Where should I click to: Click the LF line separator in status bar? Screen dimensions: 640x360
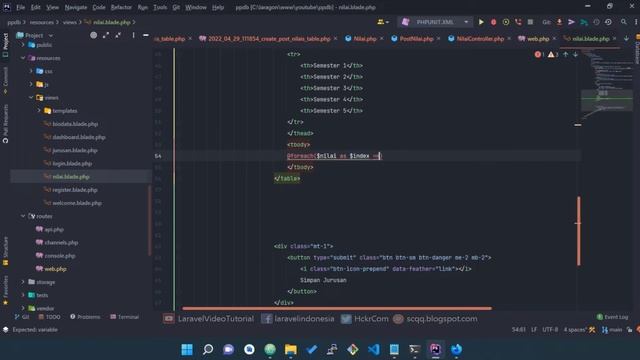(534, 330)
